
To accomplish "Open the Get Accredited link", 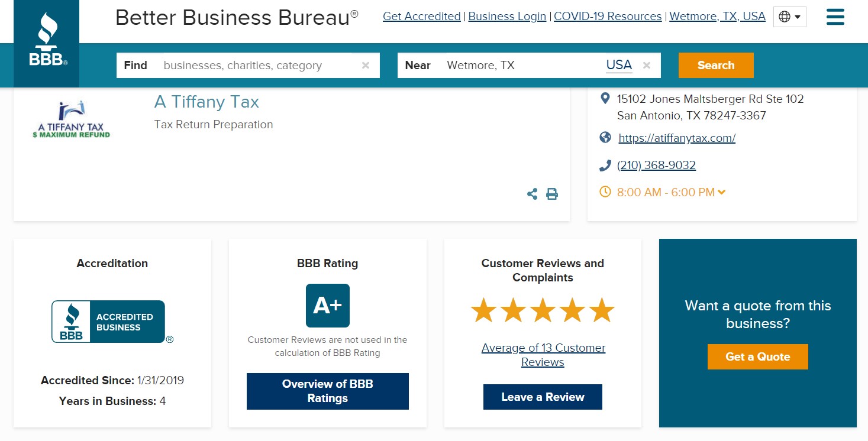I will (422, 17).
